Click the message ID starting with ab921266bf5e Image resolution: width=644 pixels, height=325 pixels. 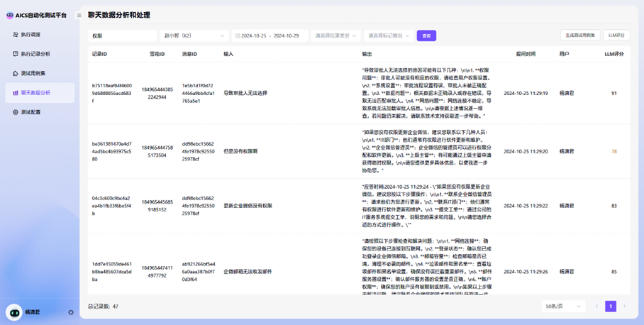[x=199, y=272]
